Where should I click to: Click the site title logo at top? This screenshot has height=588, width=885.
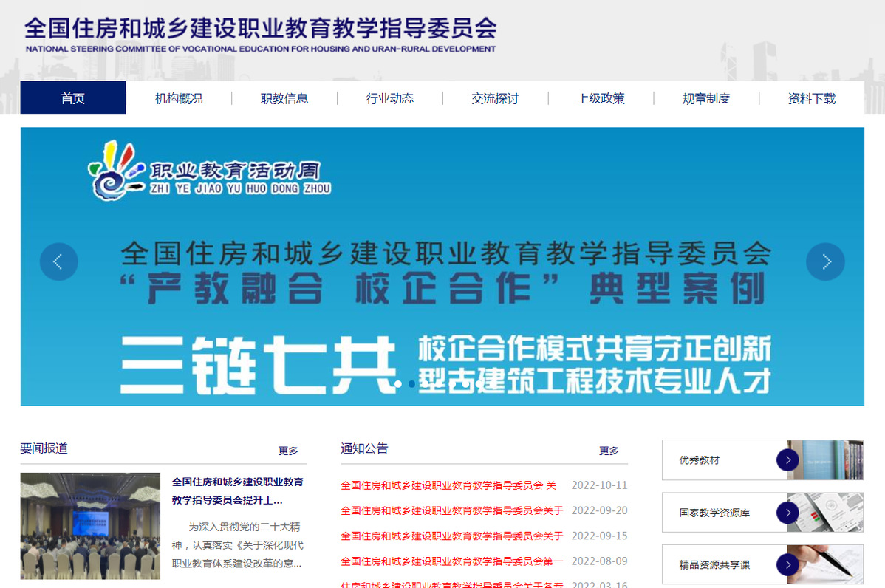(x=260, y=34)
